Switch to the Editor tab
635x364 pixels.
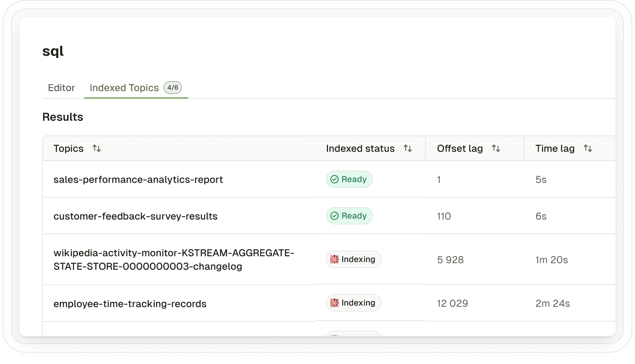click(61, 88)
